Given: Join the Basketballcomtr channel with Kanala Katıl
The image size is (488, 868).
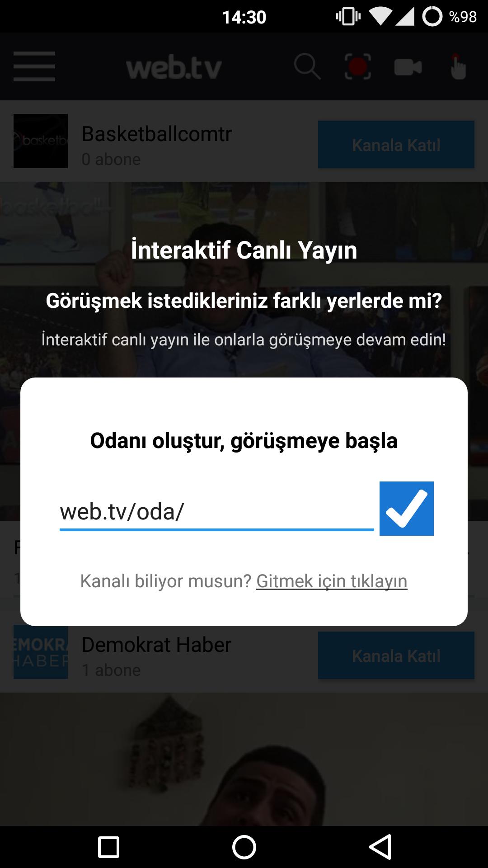Looking at the screenshot, I should pos(396,145).
